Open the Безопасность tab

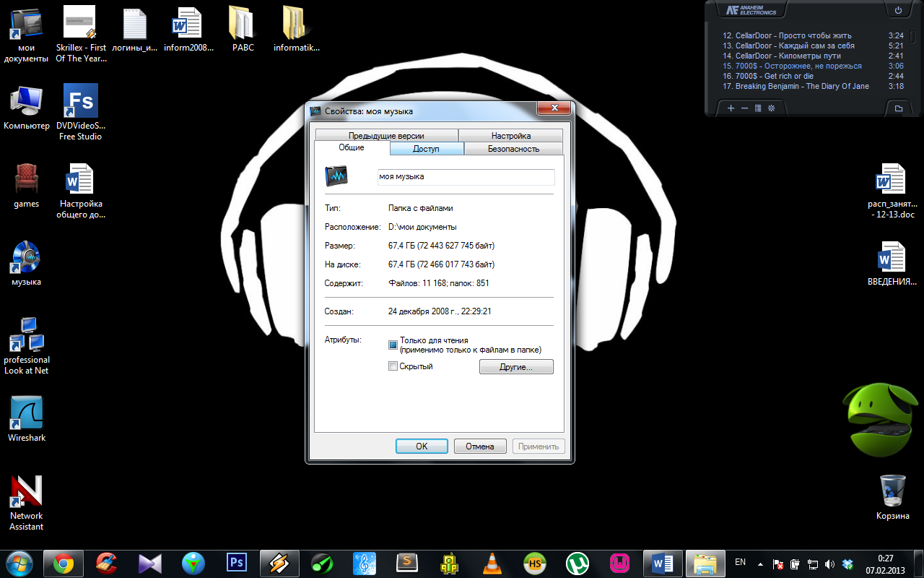tap(513, 148)
